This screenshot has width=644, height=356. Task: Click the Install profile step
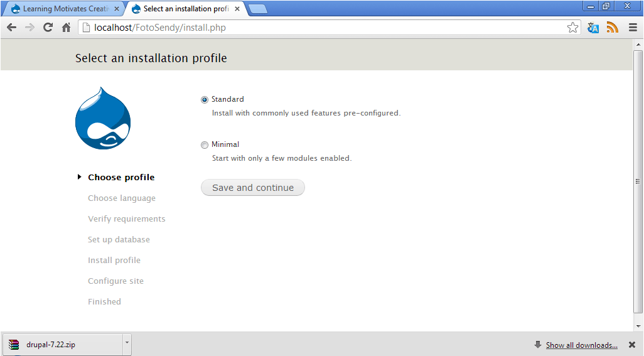[x=114, y=261]
